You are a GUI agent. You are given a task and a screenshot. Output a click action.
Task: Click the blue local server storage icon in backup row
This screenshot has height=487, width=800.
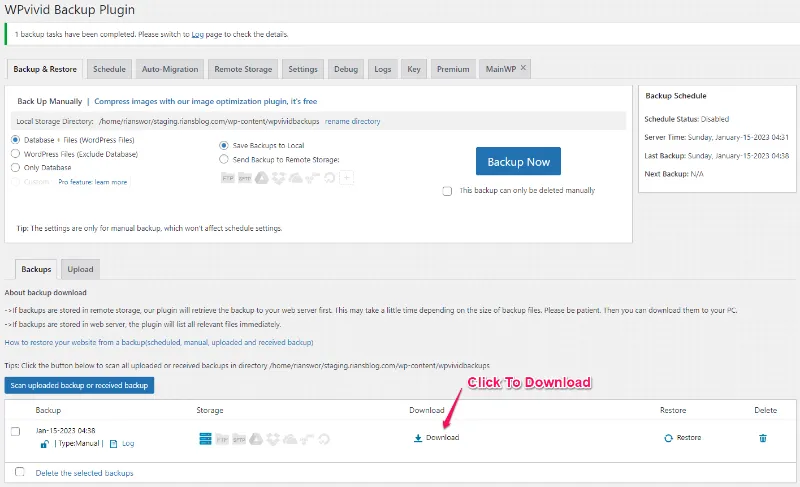pyautogui.click(x=205, y=439)
